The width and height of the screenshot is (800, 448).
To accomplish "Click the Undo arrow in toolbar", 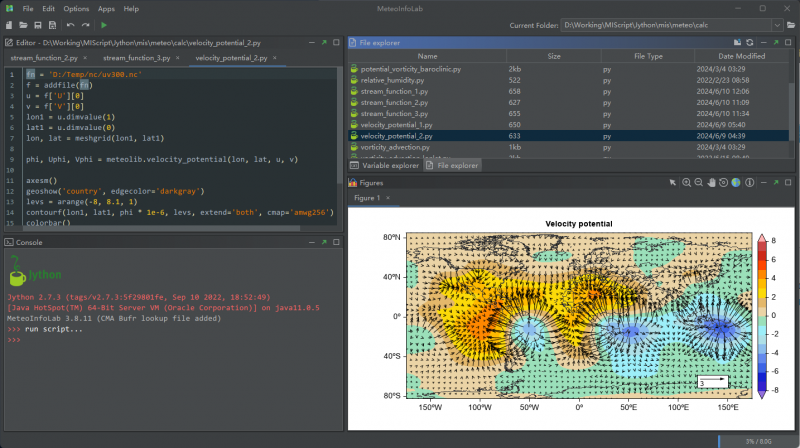I will point(69,24).
